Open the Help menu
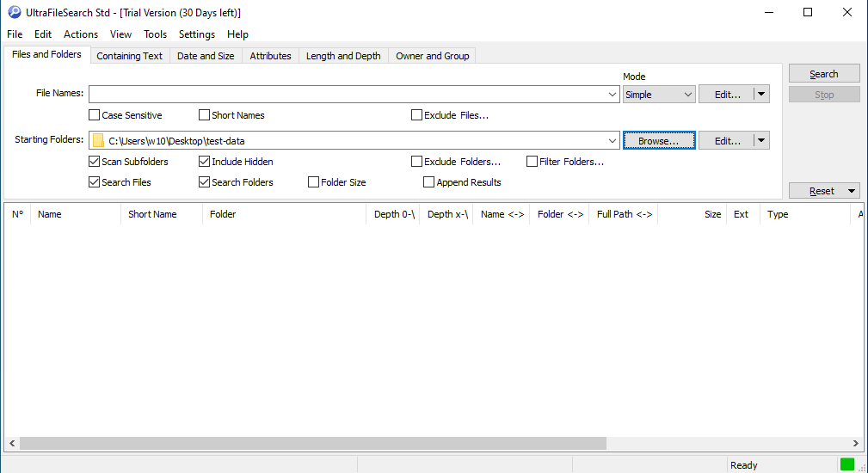 click(x=237, y=34)
